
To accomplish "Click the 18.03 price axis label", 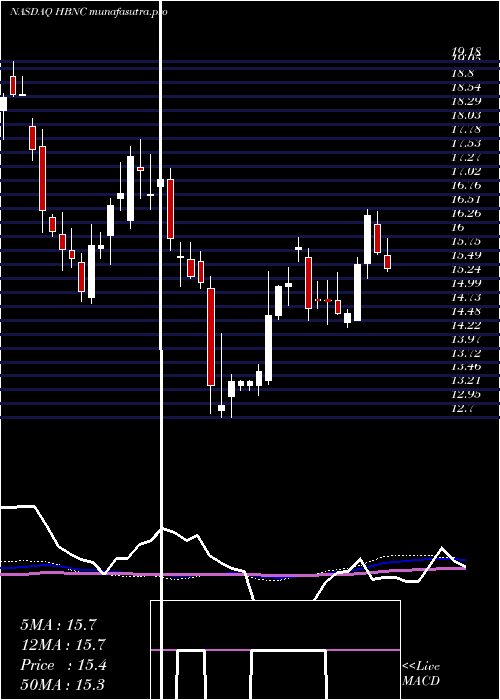I will (x=466, y=116).
